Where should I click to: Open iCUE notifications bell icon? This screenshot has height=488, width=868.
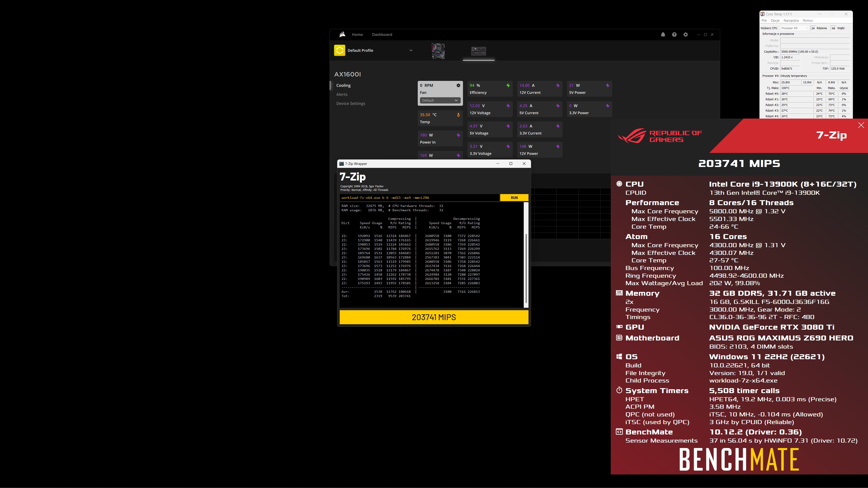[663, 34]
